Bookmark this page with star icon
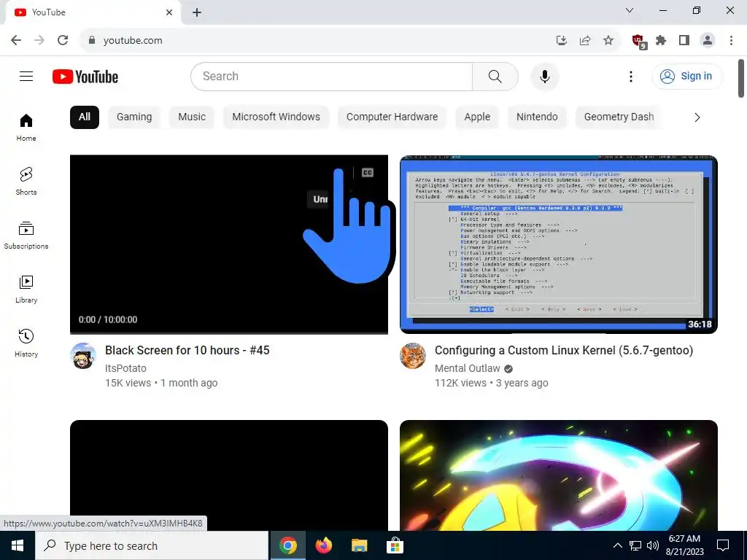Viewport: 747px width, 560px height. [x=608, y=41]
